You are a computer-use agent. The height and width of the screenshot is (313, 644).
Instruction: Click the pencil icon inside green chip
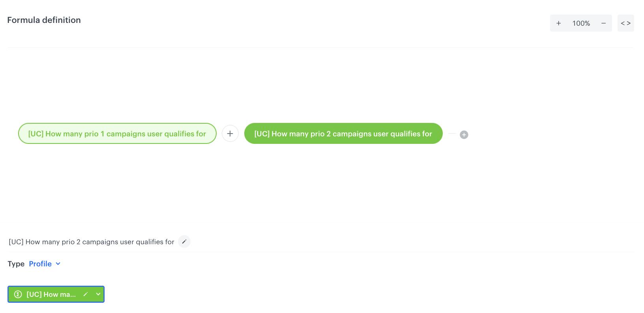click(x=85, y=294)
